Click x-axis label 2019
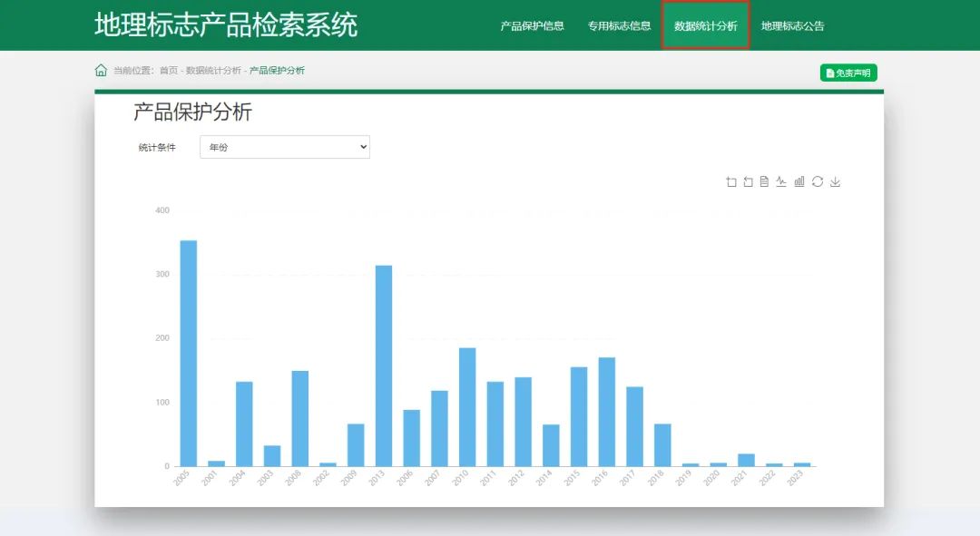The width and height of the screenshot is (980, 536). (683, 479)
